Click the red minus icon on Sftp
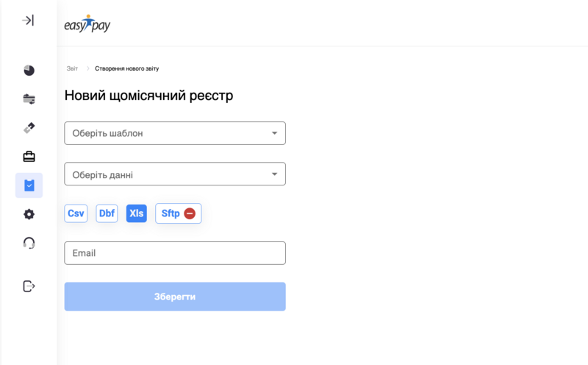The width and height of the screenshot is (588, 365). [190, 213]
